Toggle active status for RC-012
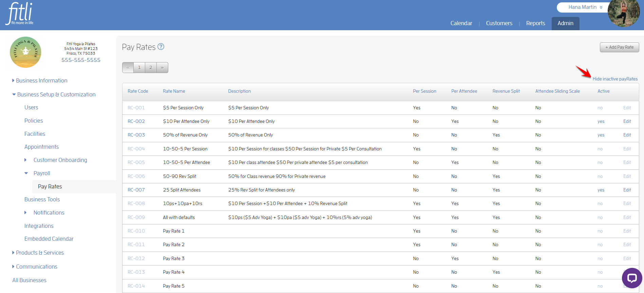The image size is (644, 293). click(600, 259)
